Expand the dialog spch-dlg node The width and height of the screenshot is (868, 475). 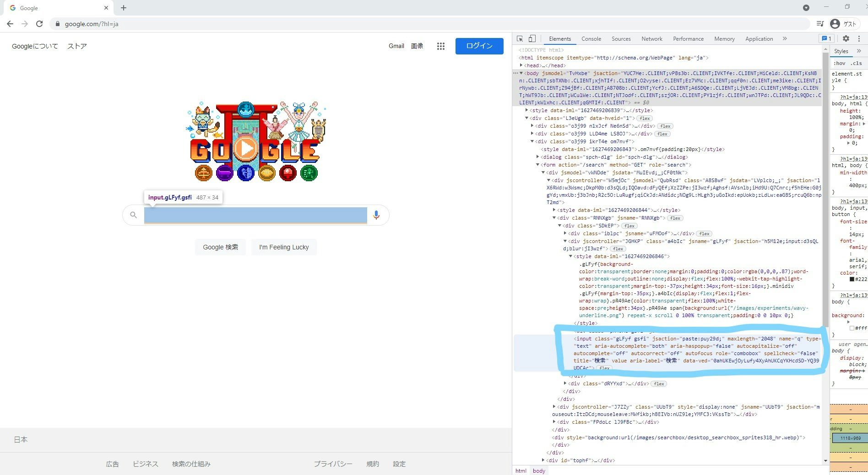click(538, 157)
